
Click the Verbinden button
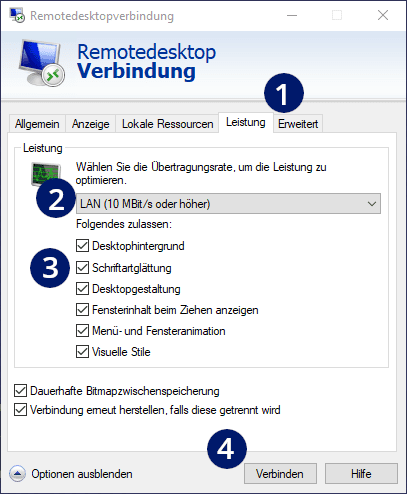point(280,473)
